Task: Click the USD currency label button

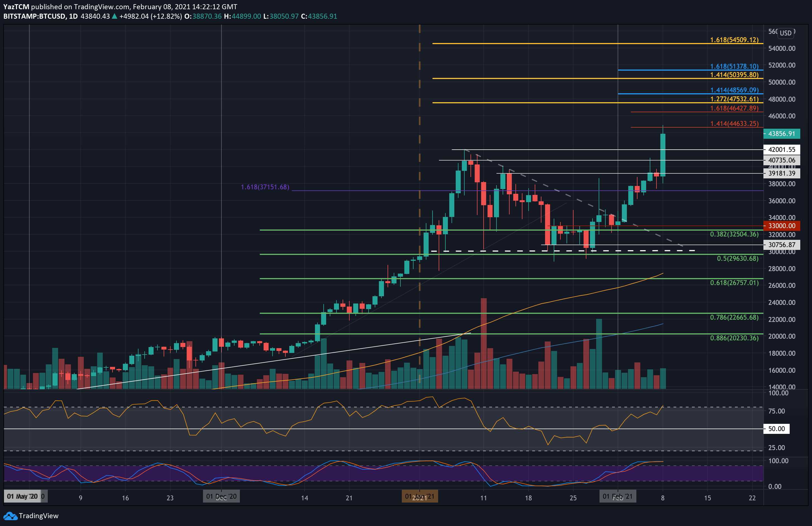Action: pos(785,33)
